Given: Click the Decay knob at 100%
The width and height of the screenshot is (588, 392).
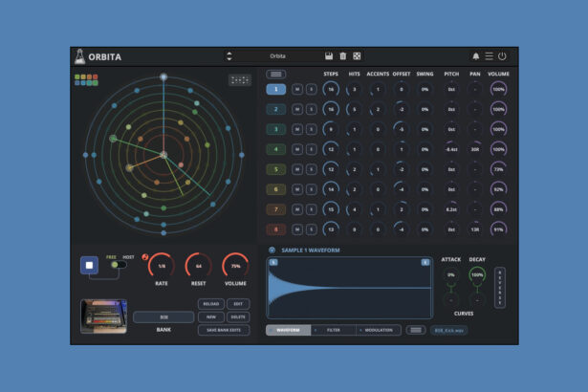Looking at the screenshot, I should click(x=477, y=275).
